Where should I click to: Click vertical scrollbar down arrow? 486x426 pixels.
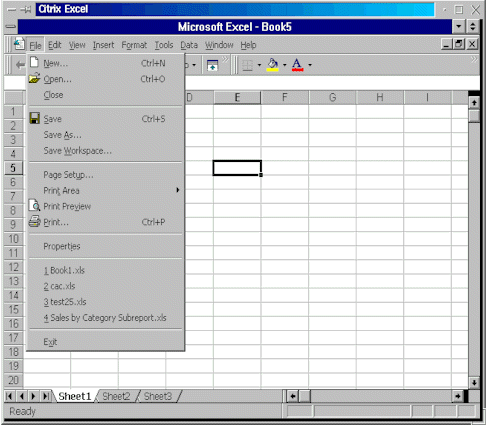pyautogui.click(x=474, y=383)
